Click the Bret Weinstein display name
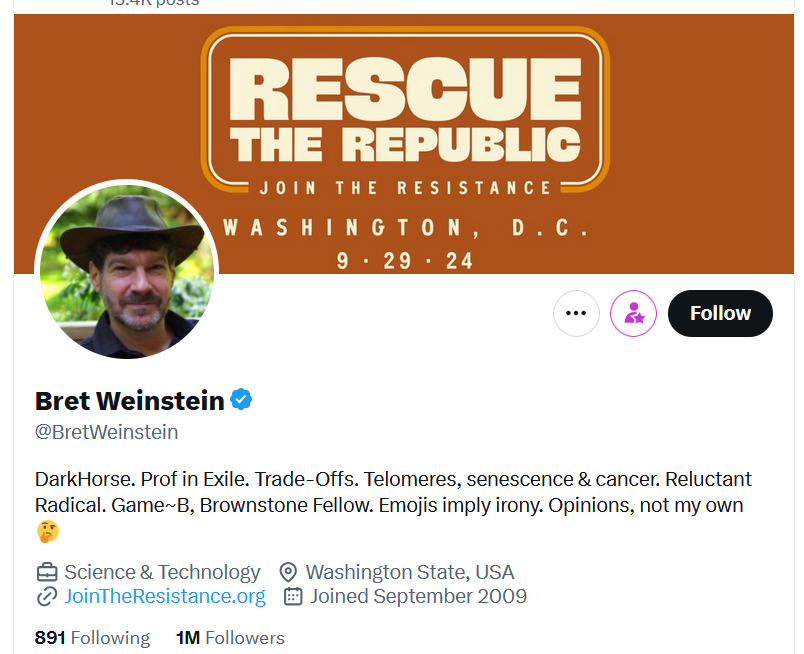Image resolution: width=804 pixels, height=654 pixels. coord(130,401)
